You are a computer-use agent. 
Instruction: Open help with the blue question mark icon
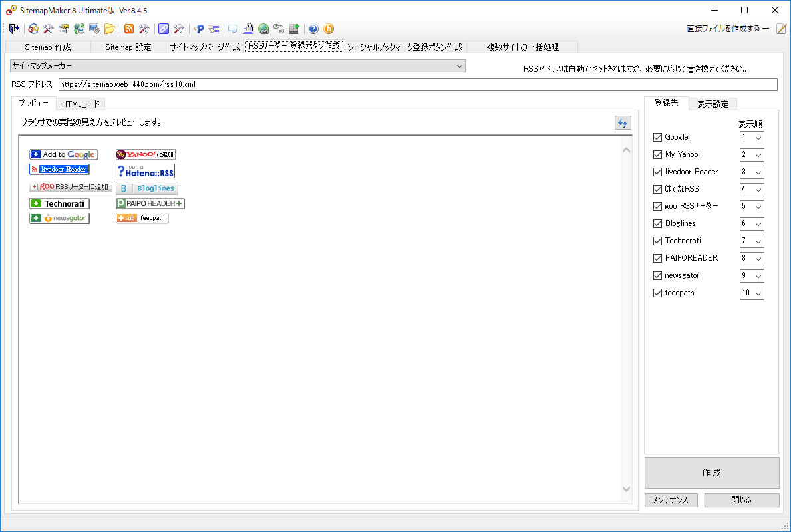point(313,29)
